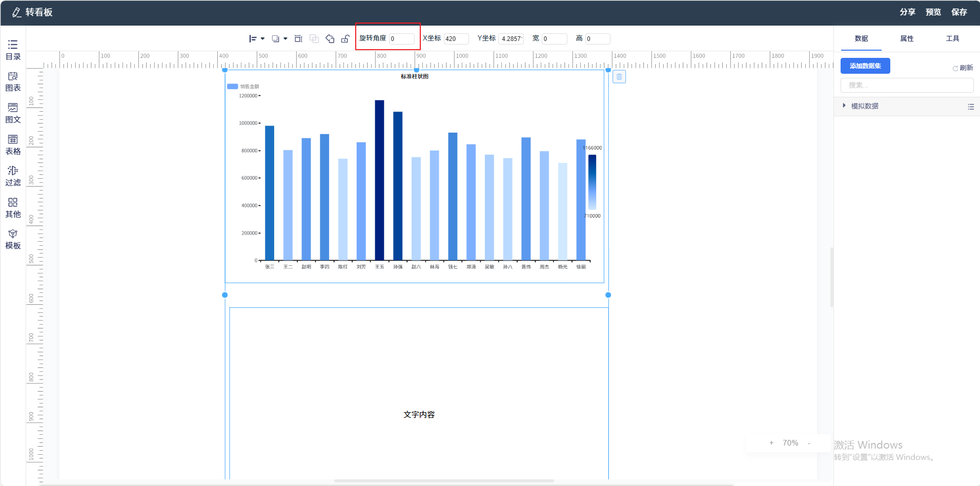Click the visualMap color gradient bar
The image size is (980, 486).
pyautogui.click(x=592, y=182)
